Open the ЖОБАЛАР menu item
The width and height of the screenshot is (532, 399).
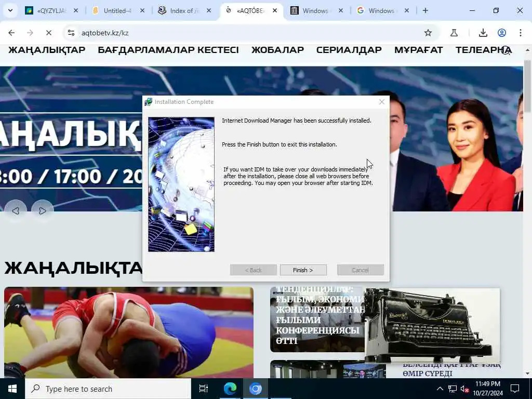tap(277, 50)
